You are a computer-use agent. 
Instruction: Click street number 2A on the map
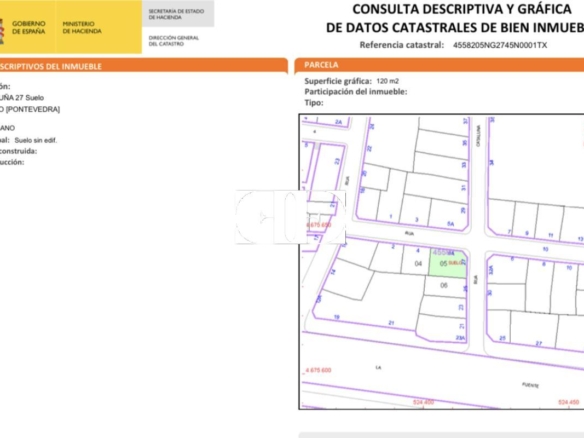tap(338, 122)
